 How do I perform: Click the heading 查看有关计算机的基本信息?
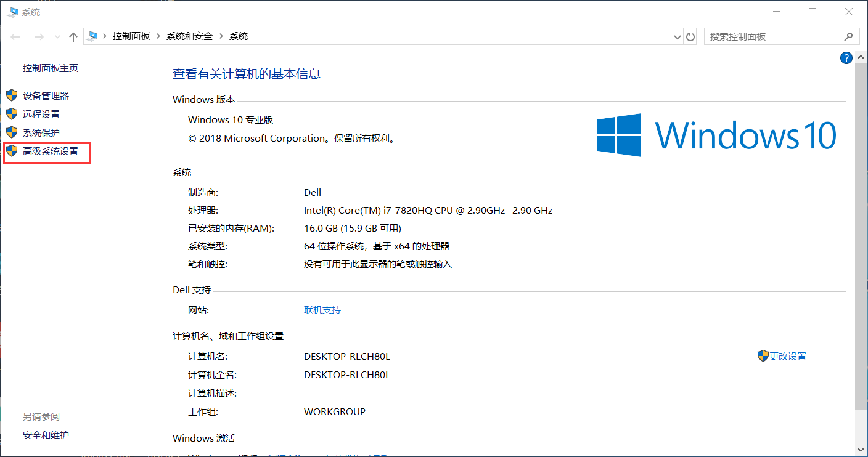(247, 74)
